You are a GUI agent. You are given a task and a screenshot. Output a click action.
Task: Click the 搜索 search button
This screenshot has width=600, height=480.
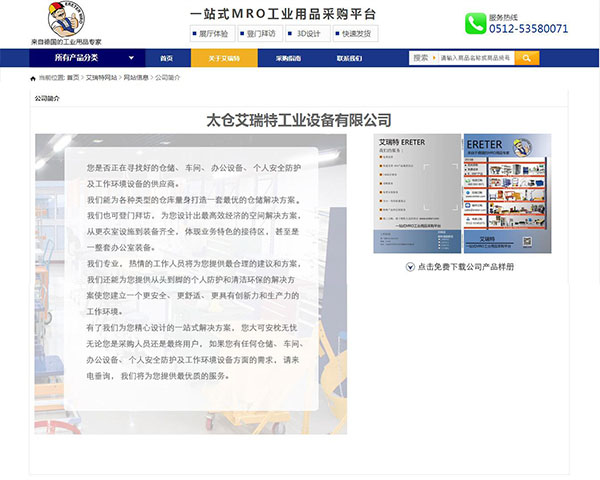(x=422, y=58)
